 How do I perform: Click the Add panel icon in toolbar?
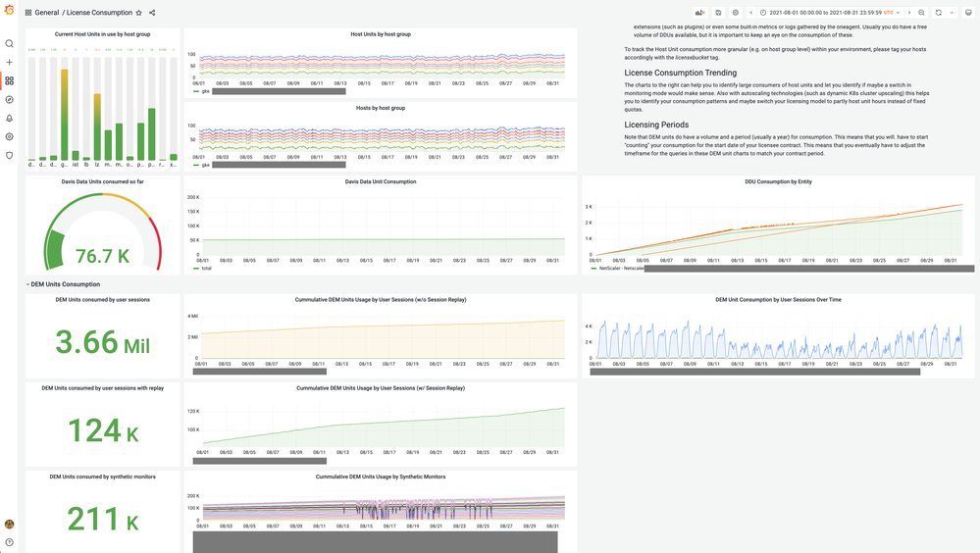coord(700,13)
